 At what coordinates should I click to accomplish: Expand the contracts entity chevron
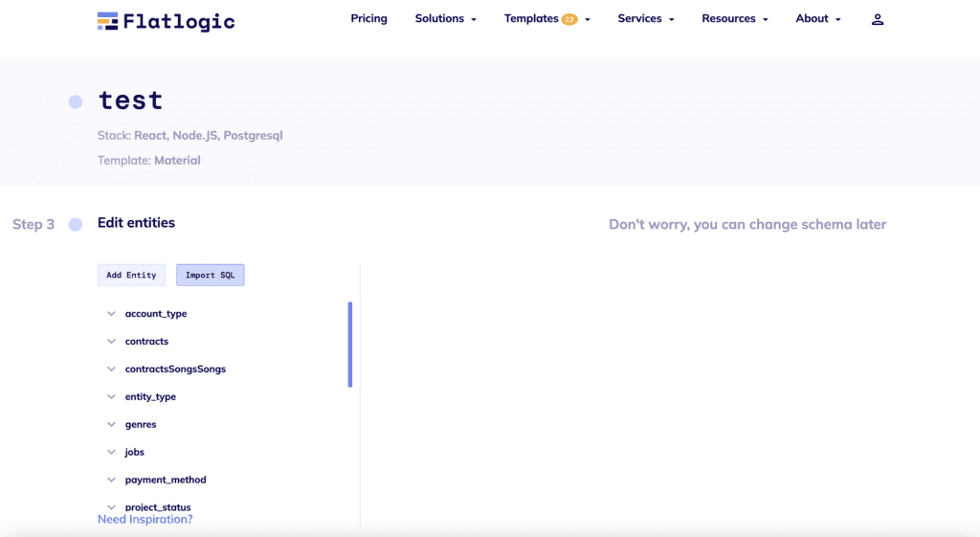(x=111, y=342)
